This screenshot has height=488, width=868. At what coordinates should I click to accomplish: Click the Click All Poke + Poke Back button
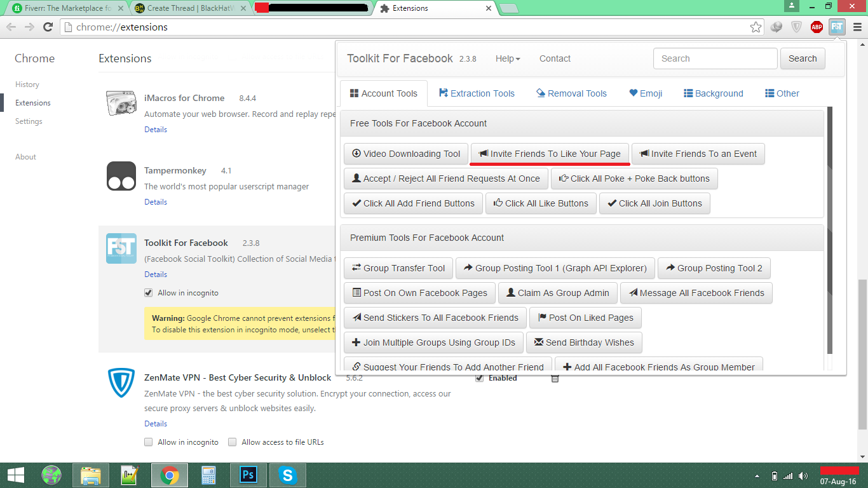click(x=634, y=179)
